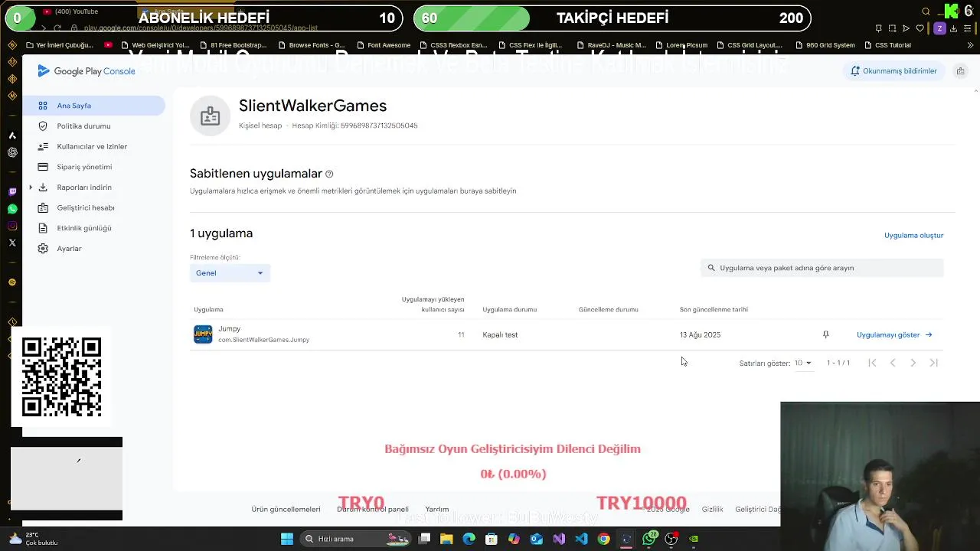980x551 pixels.
Task: Click Raporları indirin download icon
Action: 43,187
